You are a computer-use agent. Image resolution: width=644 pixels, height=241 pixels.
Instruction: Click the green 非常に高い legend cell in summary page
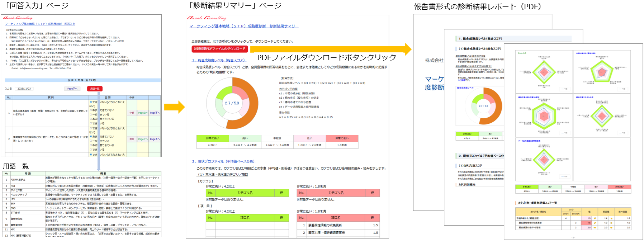coord(213,138)
